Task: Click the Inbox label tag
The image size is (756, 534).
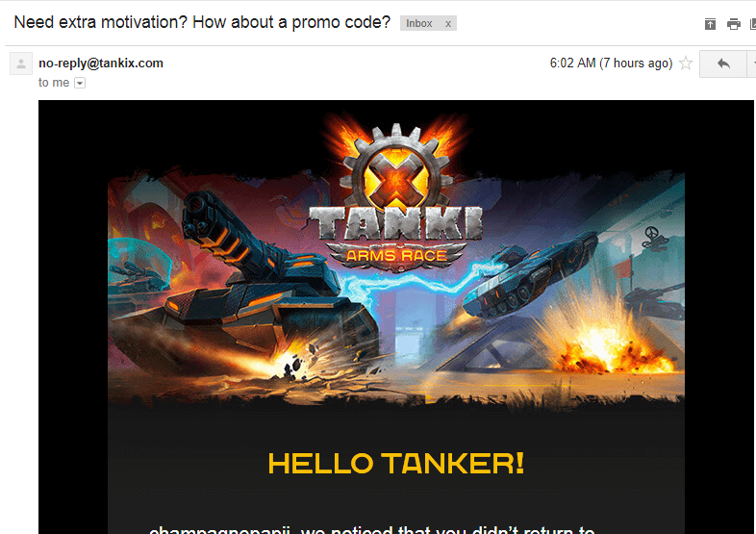Action: coord(419,24)
